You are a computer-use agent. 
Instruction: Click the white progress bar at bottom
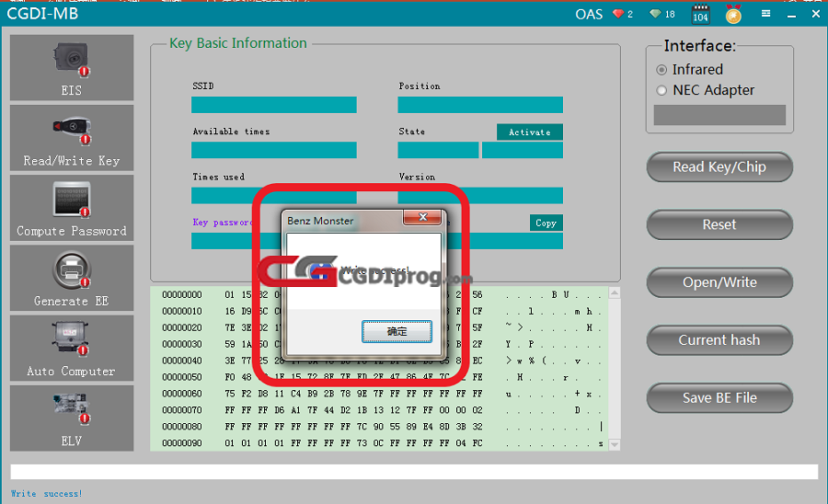click(x=414, y=472)
